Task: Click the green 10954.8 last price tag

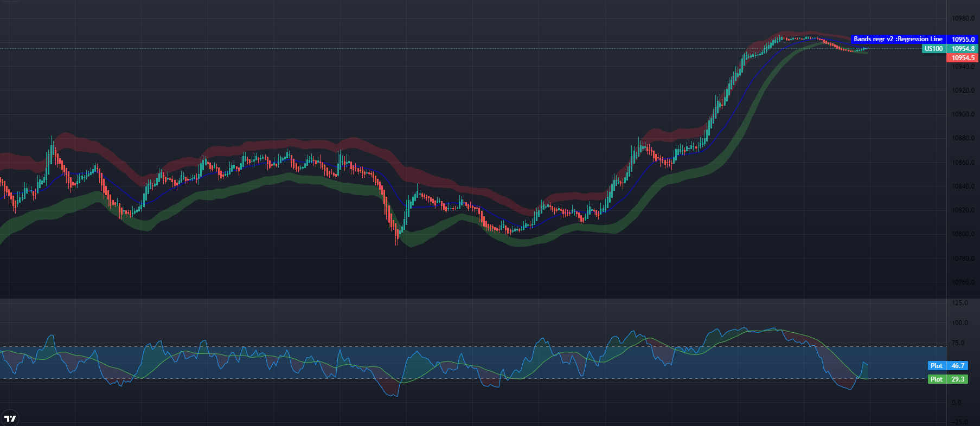Action: tap(963, 49)
